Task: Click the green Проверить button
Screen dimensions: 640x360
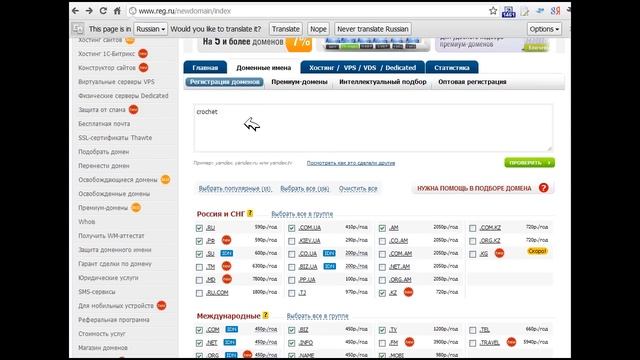Action: [x=529, y=162]
